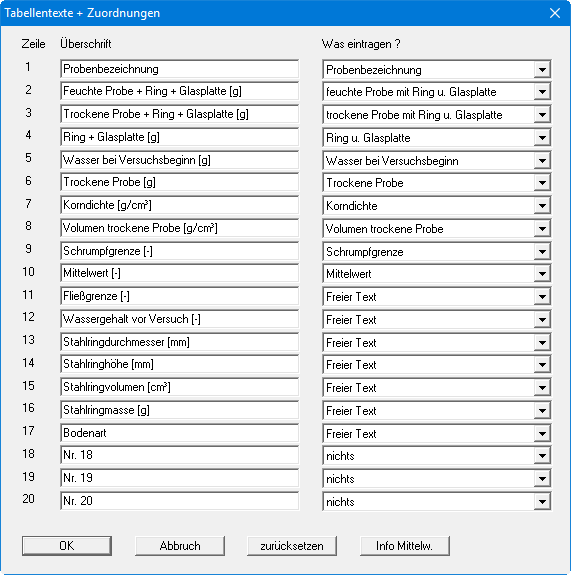Open the Freier Text dropdown for row 11
The height and width of the screenshot is (575, 571).
[542, 297]
